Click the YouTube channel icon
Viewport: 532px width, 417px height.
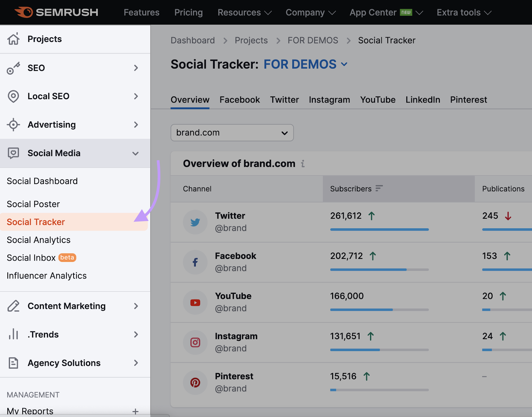[195, 303]
